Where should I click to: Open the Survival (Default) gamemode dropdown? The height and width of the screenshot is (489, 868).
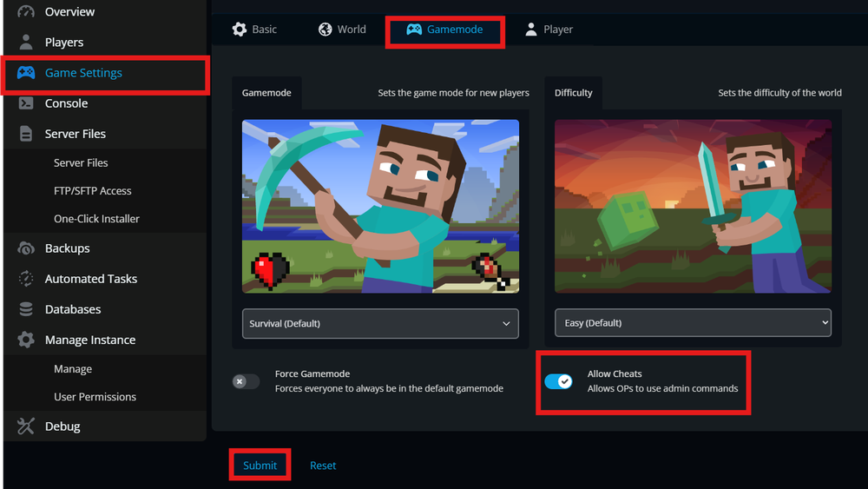click(x=380, y=323)
